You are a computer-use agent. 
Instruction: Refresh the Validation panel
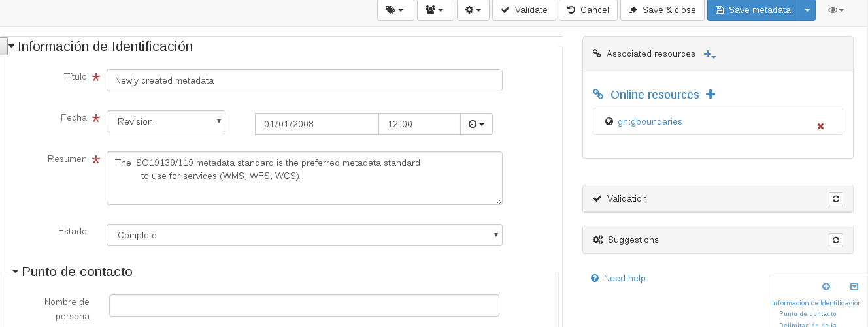click(x=835, y=199)
